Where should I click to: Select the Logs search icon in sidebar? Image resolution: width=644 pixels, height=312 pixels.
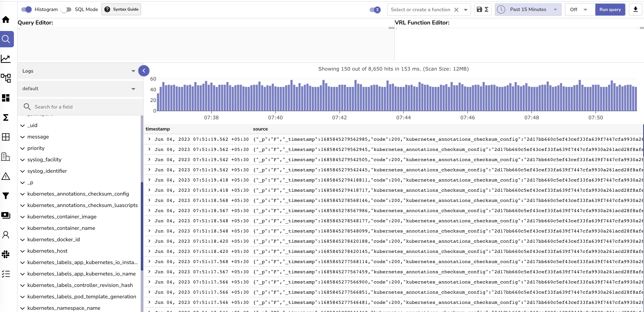tap(6, 39)
